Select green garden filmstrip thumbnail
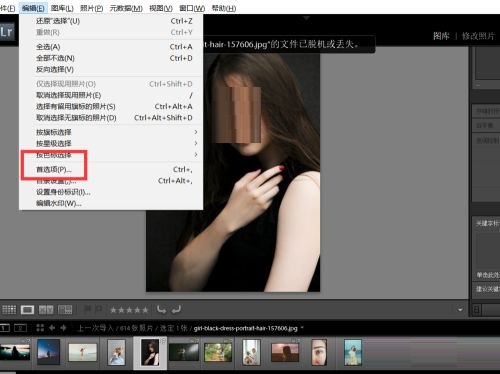This screenshot has height=374, width=500. coord(218,352)
